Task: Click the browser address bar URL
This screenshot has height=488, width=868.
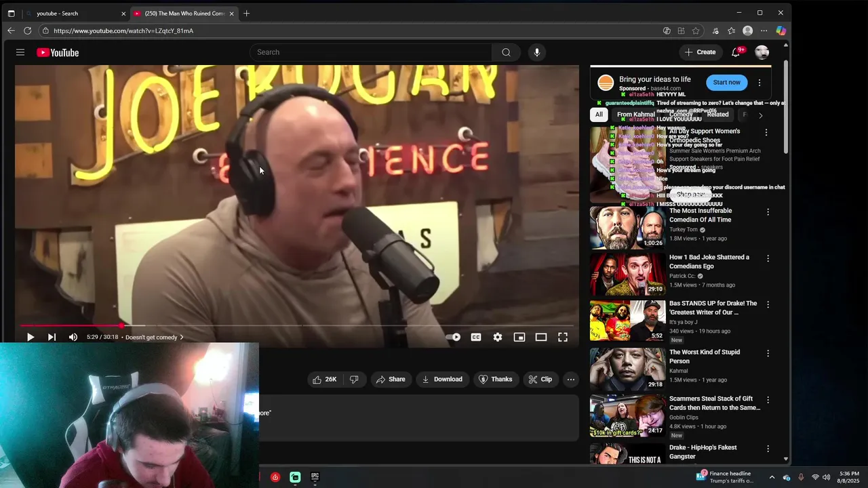Action: tap(123, 30)
